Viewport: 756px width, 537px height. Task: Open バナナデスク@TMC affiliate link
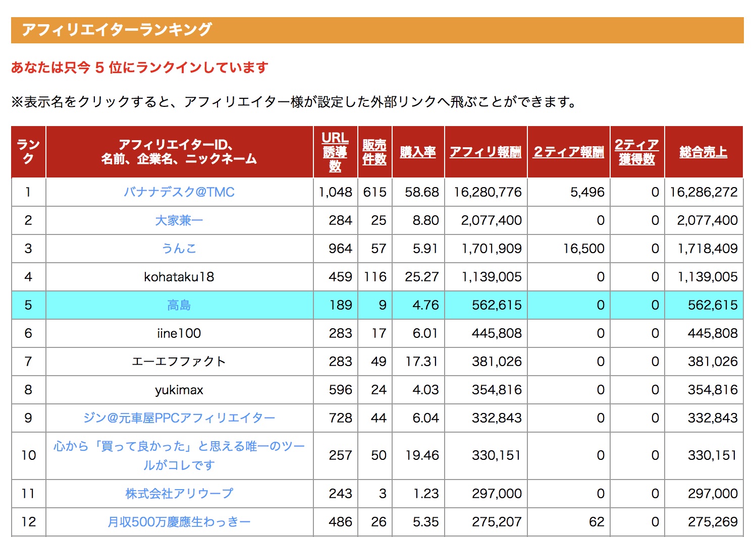179,192
